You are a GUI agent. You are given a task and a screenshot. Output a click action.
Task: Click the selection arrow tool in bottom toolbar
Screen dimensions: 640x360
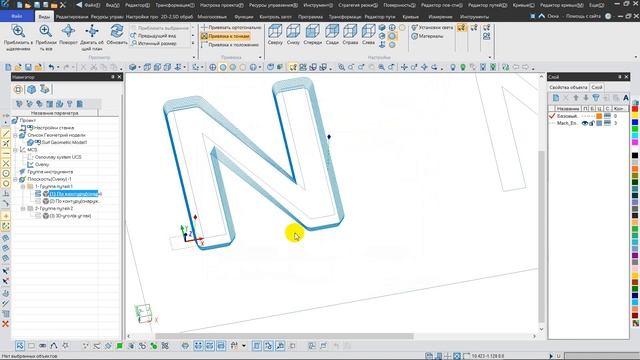(20, 346)
